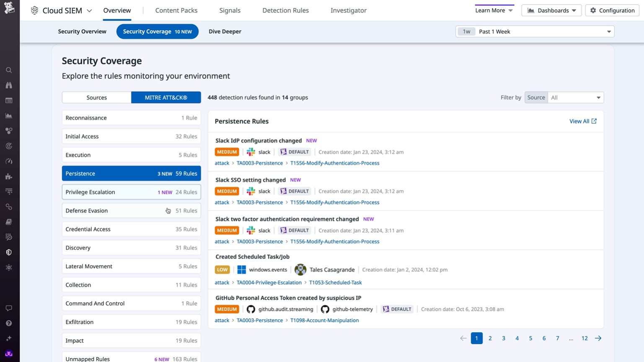Open the Dive Deeper tab

225,31
